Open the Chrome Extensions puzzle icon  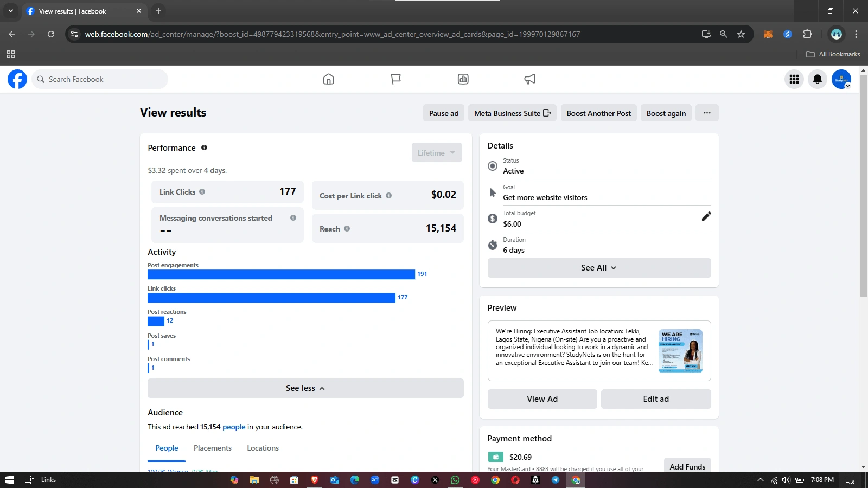click(x=807, y=34)
